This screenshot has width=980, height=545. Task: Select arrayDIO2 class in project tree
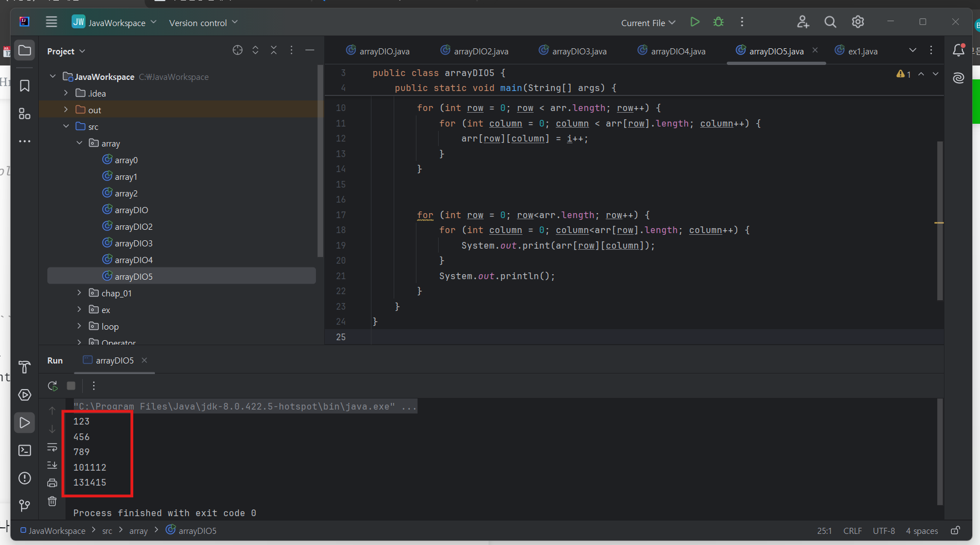(133, 226)
